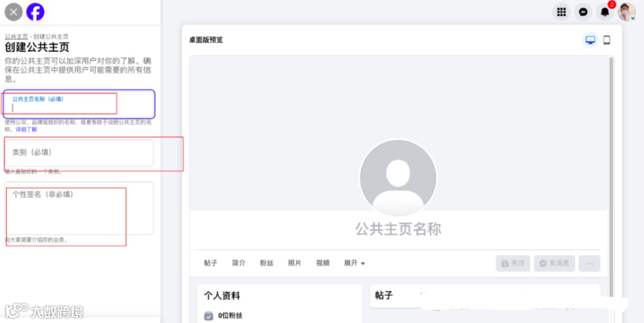644x323 pixels.
Task: Click the 公共主页 breadcrumb link
Action: coord(16,36)
